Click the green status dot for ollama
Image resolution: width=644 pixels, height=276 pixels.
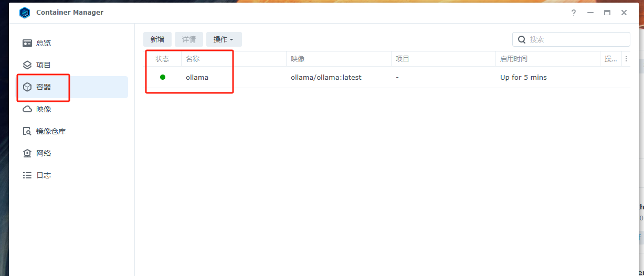tap(163, 77)
